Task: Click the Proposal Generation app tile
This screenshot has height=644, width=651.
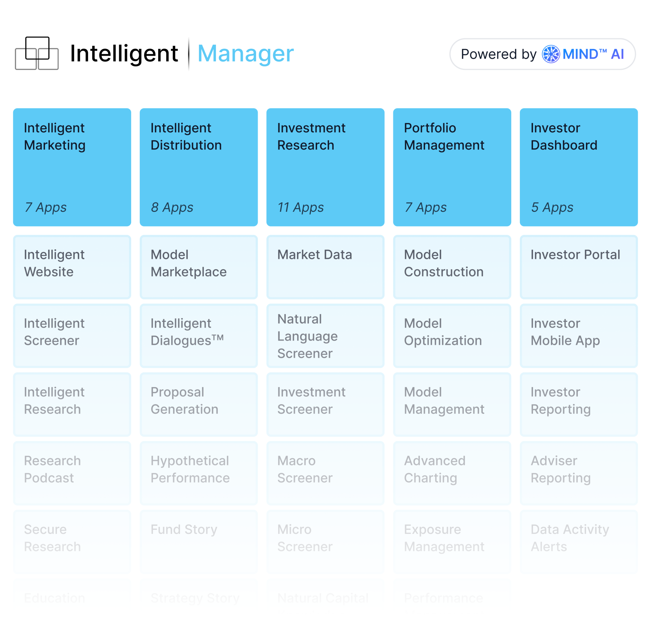Action: click(x=198, y=404)
